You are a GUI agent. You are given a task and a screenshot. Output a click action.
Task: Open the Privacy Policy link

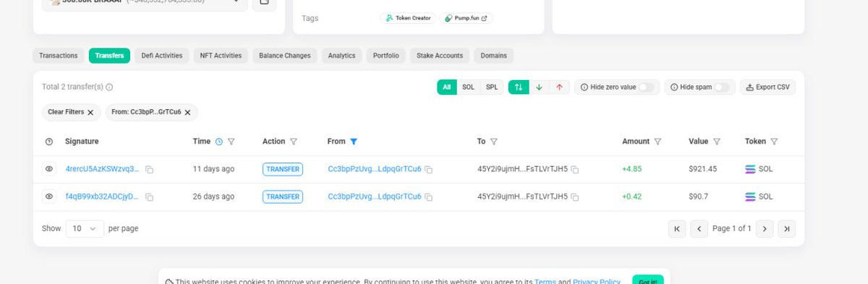point(596,281)
